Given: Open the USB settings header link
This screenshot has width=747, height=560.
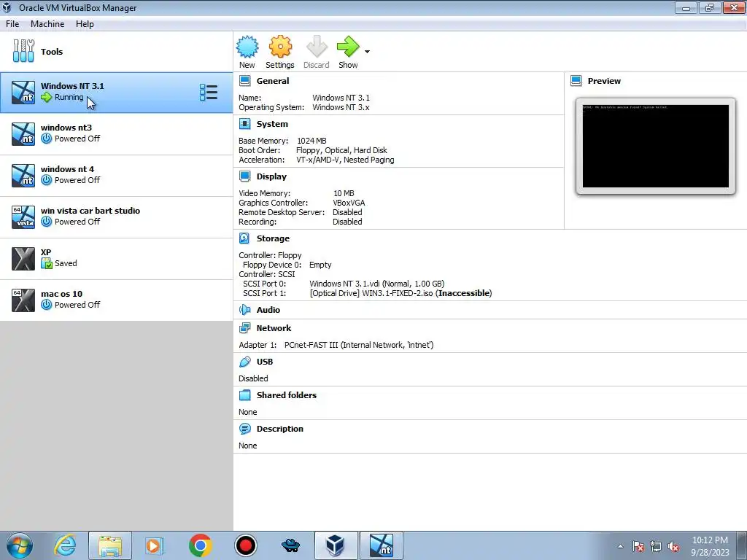Looking at the screenshot, I should coord(264,362).
